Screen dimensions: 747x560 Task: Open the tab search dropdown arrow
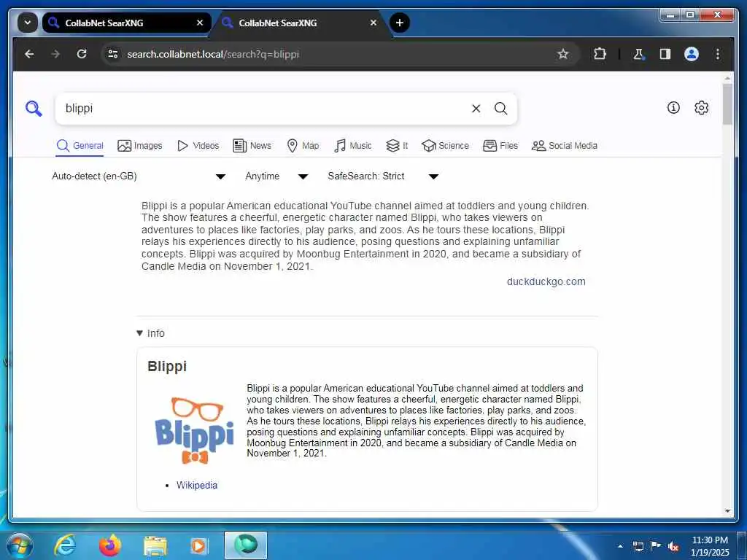click(x=28, y=23)
